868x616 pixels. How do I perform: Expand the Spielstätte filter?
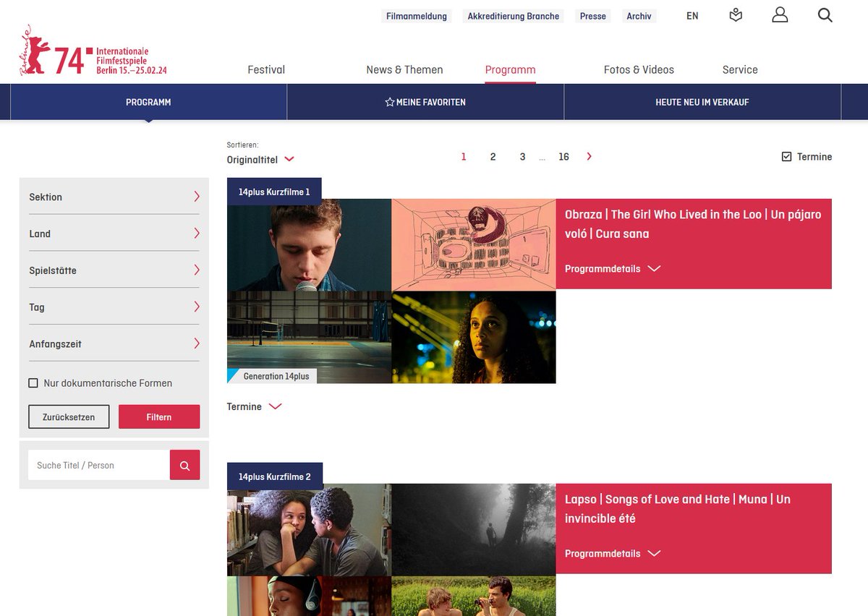(114, 270)
